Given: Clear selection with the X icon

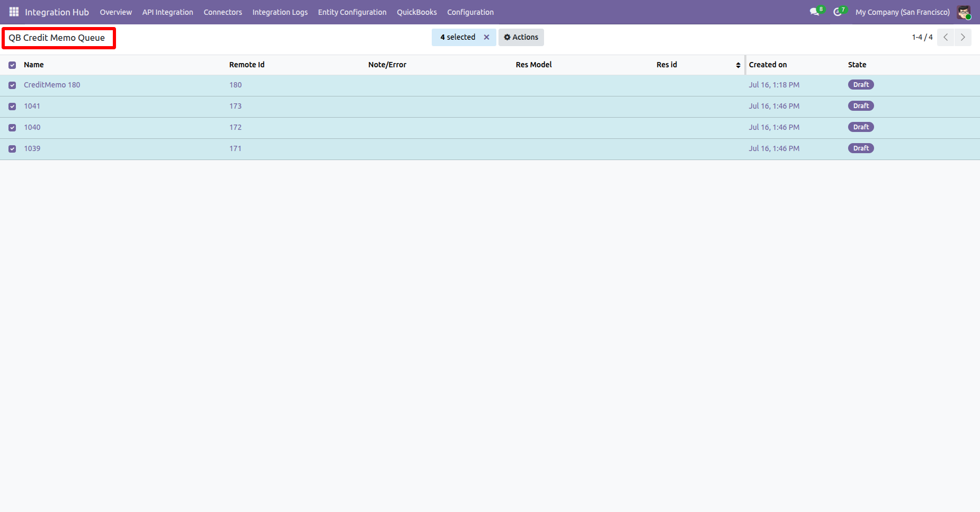Looking at the screenshot, I should (x=486, y=37).
